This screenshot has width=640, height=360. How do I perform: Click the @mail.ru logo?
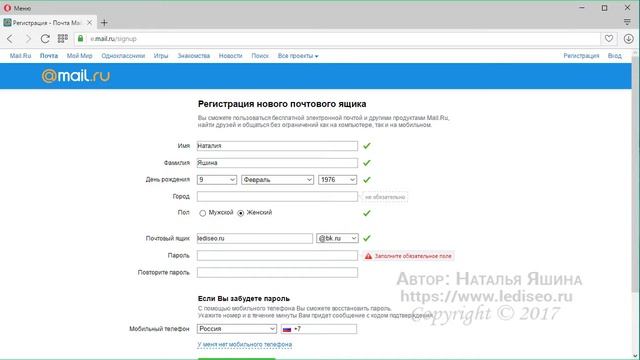[x=76, y=76]
